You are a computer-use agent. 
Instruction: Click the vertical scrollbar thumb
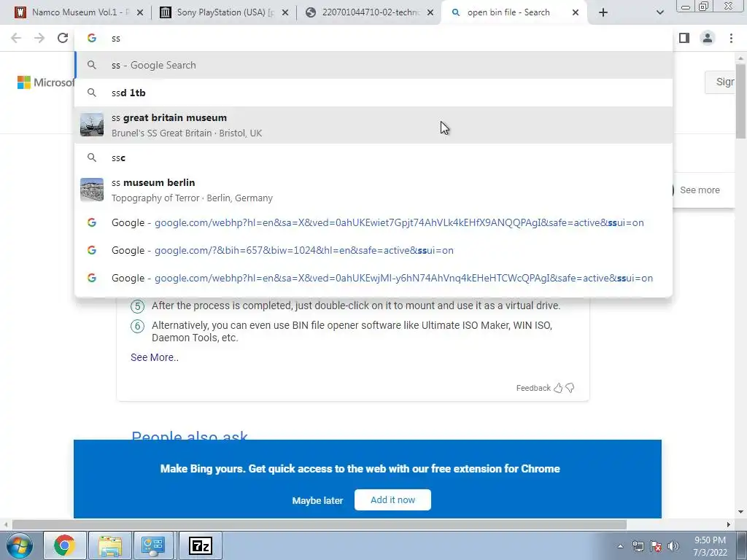click(741, 100)
